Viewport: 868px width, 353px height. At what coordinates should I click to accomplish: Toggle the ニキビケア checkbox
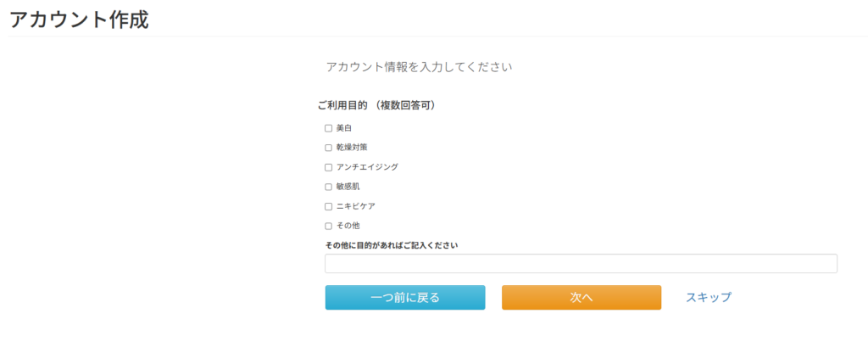click(329, 206)
